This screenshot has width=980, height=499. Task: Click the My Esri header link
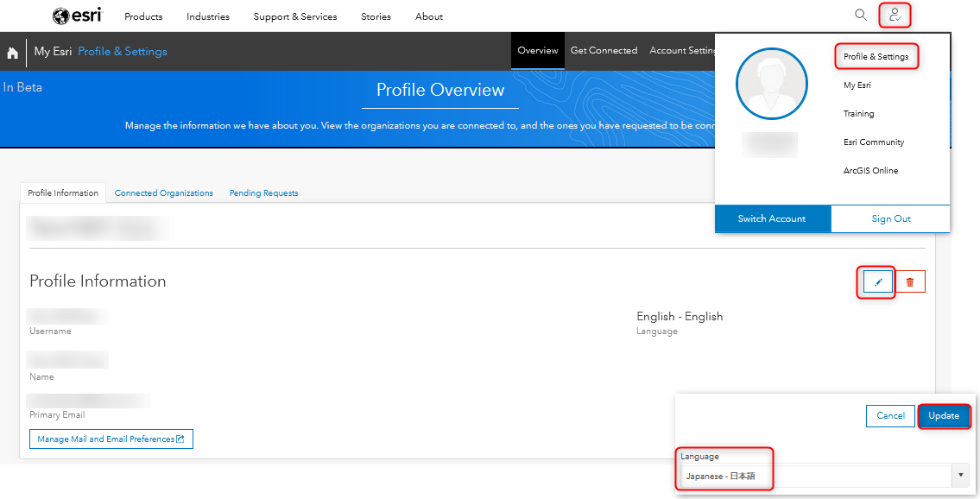pyautogui.click(x=54, y=51)
